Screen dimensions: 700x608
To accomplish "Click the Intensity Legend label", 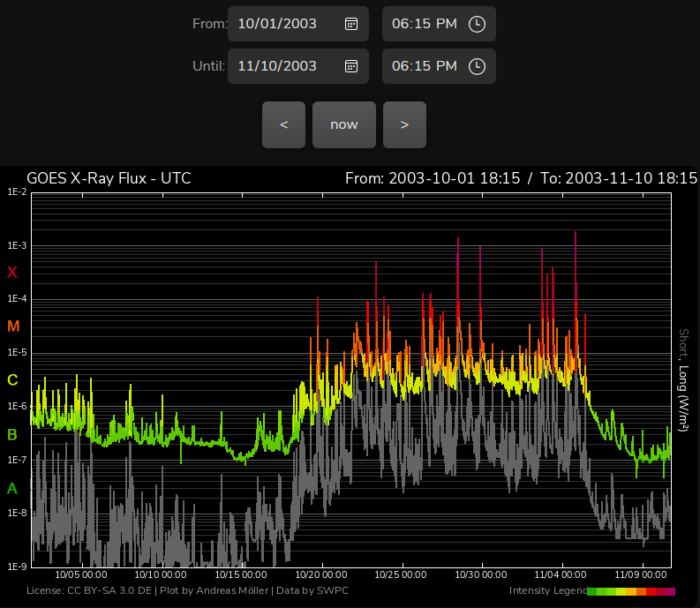I will point(548,590).
